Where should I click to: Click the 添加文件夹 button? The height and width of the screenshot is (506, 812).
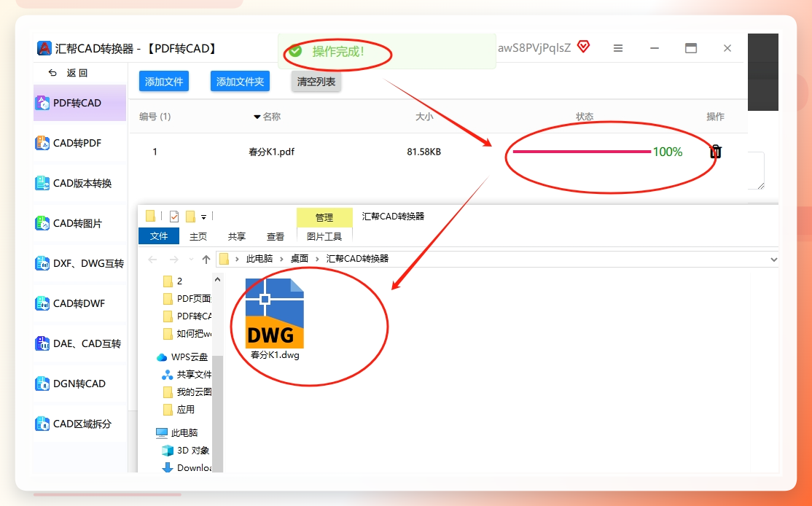[241, 82]
